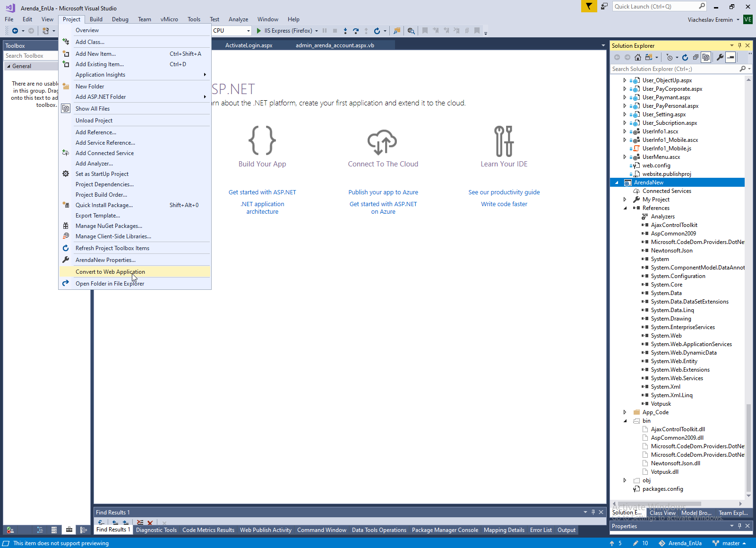Viewport: 756px width, 548px height.
Task: Switch to the Error List tab
Action: [541, 530]
